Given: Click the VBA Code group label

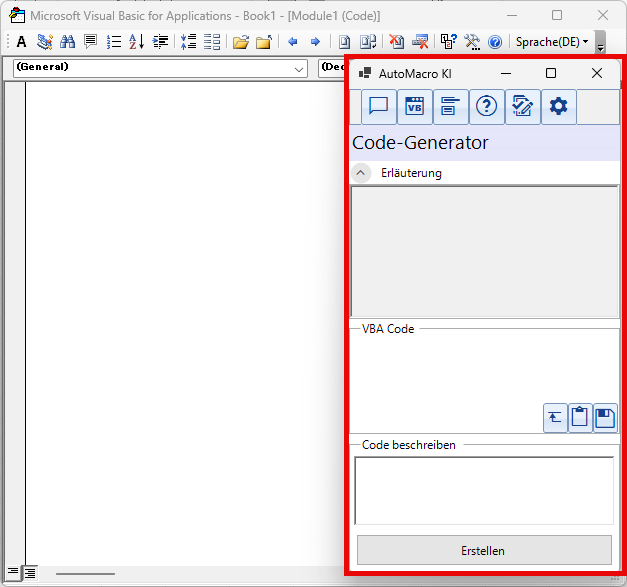Looking at the screenshot, I should (388, 329).
